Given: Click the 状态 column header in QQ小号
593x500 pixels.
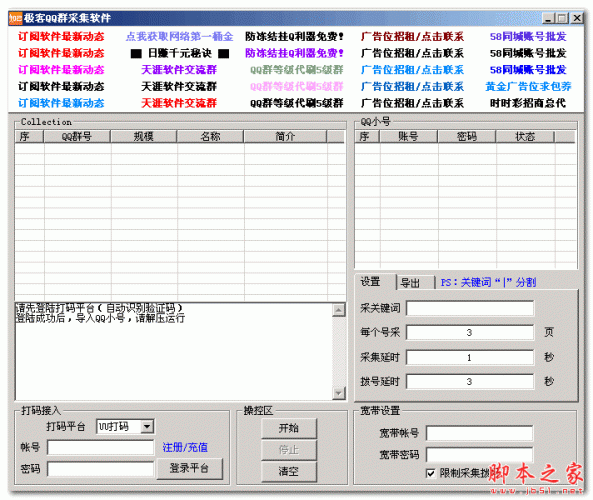Looking at the screenshot, I should click(525, 137).
